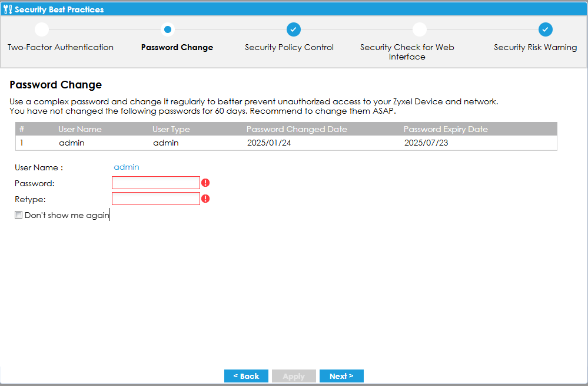Click the error icon beside Password field

205,183
